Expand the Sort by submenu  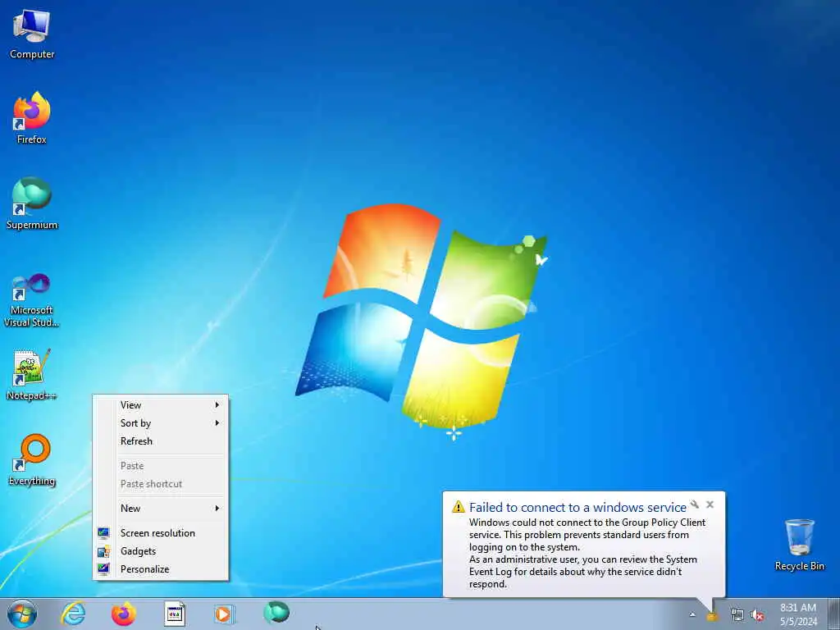(x=161, y=423)
